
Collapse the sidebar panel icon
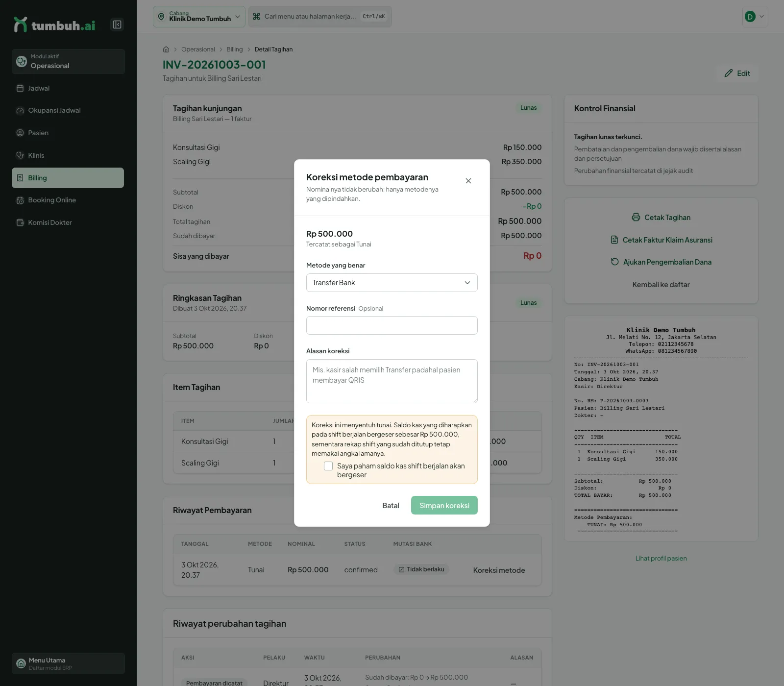[x=117, y=24]
